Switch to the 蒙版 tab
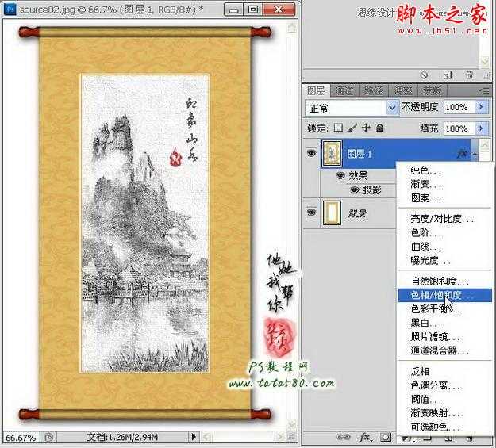This screenshot has width=496, height=448. tap(432, 90)
